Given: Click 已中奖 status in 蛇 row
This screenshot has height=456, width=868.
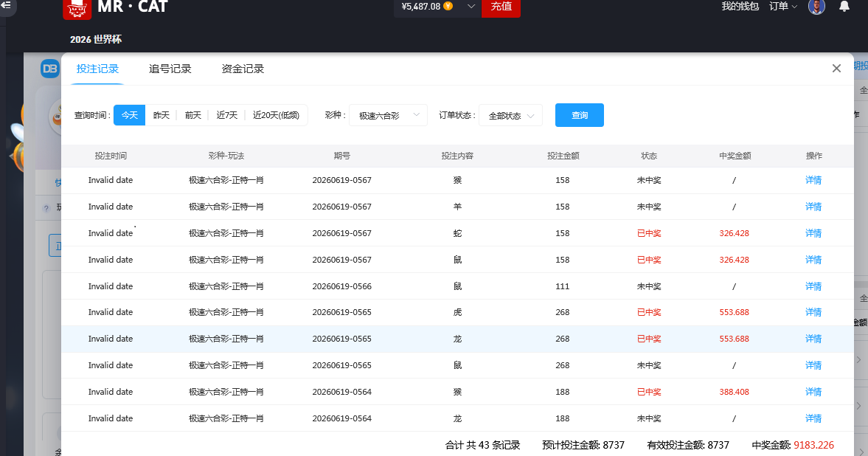Looking at the screenshot, I should click(649, 233).
